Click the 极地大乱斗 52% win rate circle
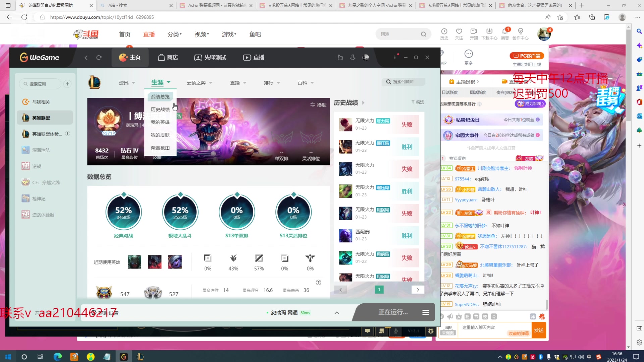Image resolution: width=644 pixels, height=362 pixels. (x=180, y=213)
